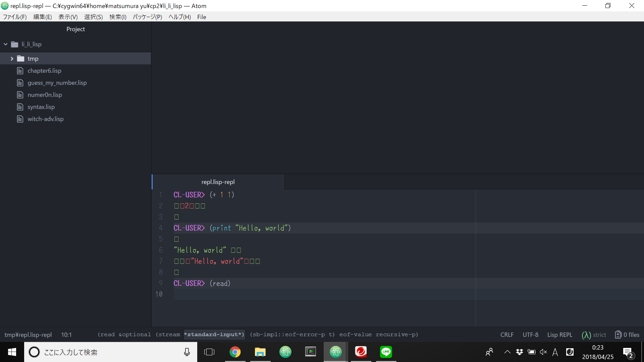This screenshot has height=362, width=644.
Task: Click CRLF to change line endings
Action: 506,335
